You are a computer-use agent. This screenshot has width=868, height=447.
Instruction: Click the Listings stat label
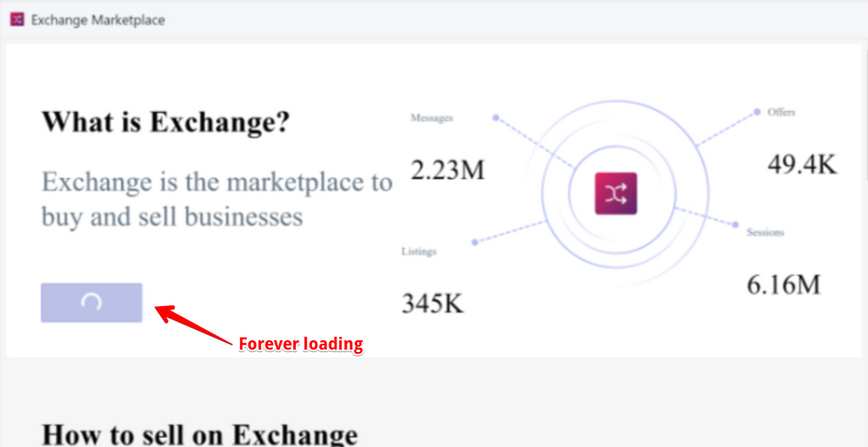pos(419,251)
